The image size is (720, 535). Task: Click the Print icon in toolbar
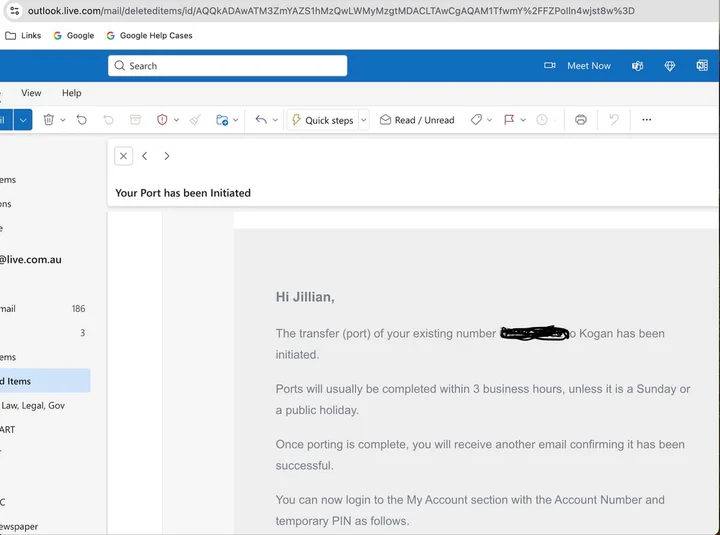(581, 120)
